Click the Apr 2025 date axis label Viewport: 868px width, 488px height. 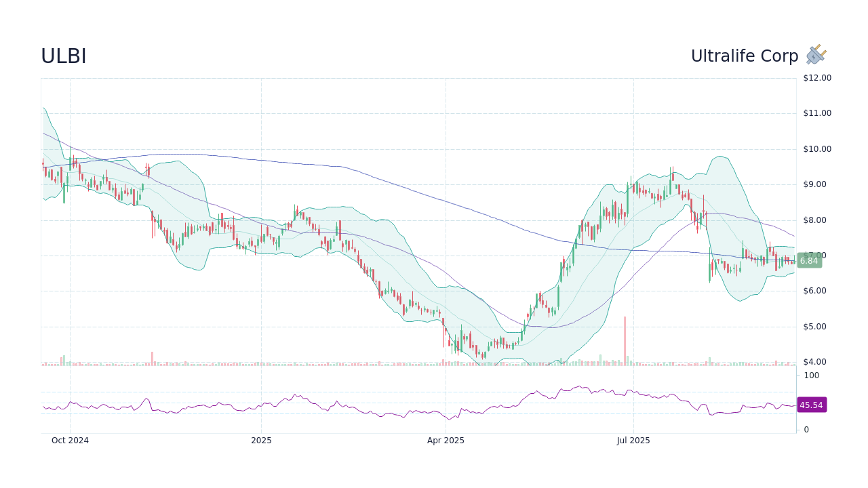(x=447, y=440)
